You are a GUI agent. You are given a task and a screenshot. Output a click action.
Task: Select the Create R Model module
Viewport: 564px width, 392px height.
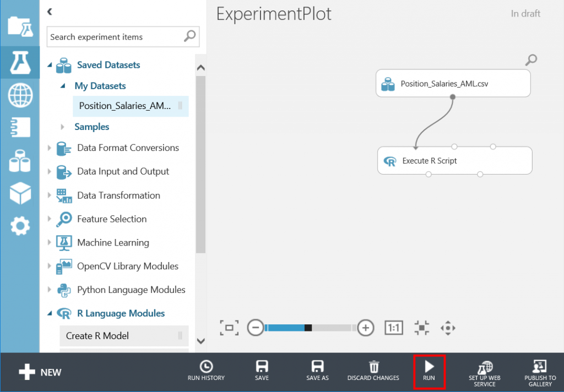124,336
